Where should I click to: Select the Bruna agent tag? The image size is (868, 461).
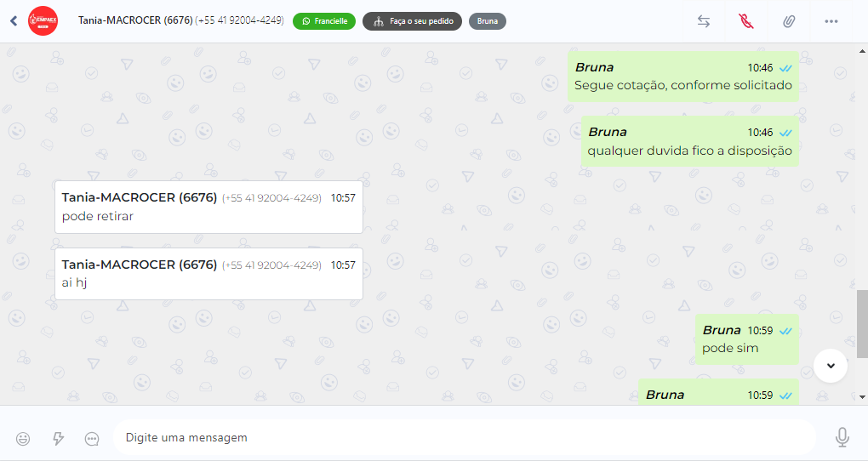click(x=487, y=21)
